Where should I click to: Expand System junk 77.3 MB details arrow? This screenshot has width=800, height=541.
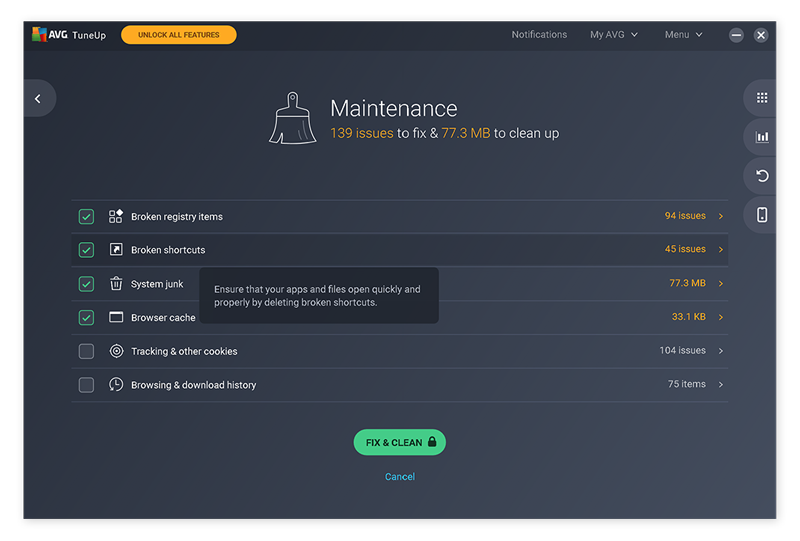pyautogui.click(x=721, y=284)
